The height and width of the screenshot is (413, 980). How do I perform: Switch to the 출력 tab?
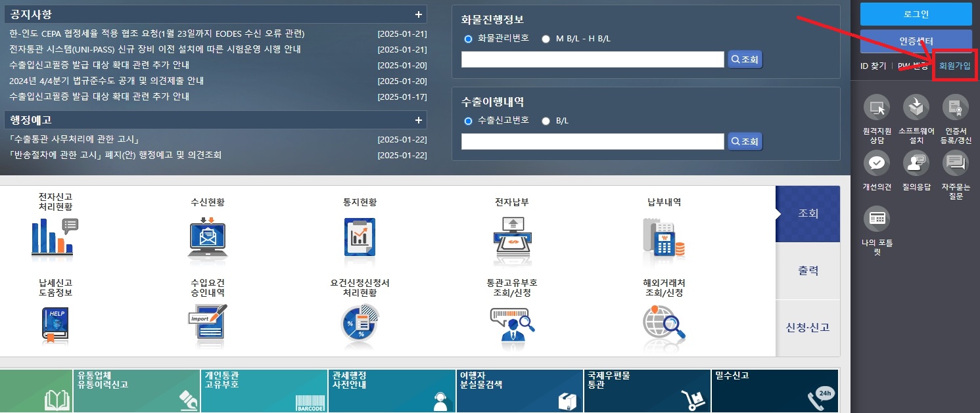808,270
